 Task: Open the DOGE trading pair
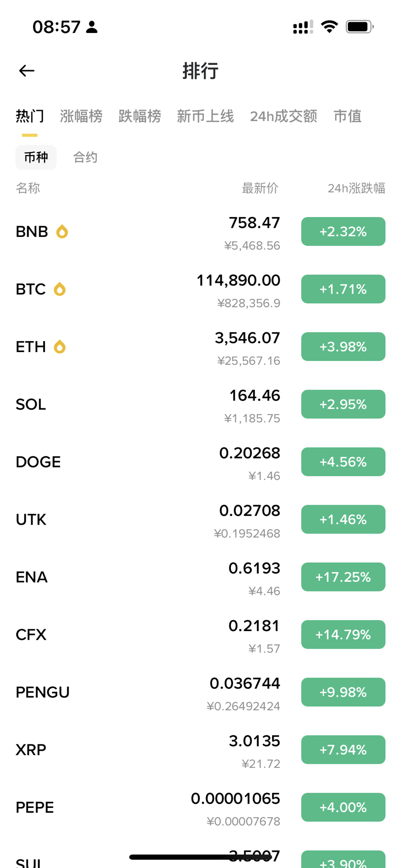pyautogui.click(x=200, y=462)
